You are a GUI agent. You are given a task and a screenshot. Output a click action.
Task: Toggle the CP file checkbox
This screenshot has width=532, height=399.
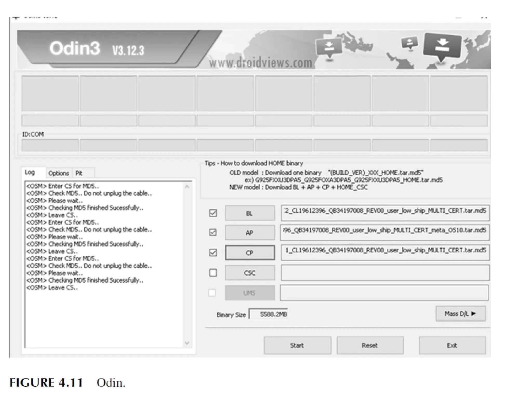tap(213, 252)
